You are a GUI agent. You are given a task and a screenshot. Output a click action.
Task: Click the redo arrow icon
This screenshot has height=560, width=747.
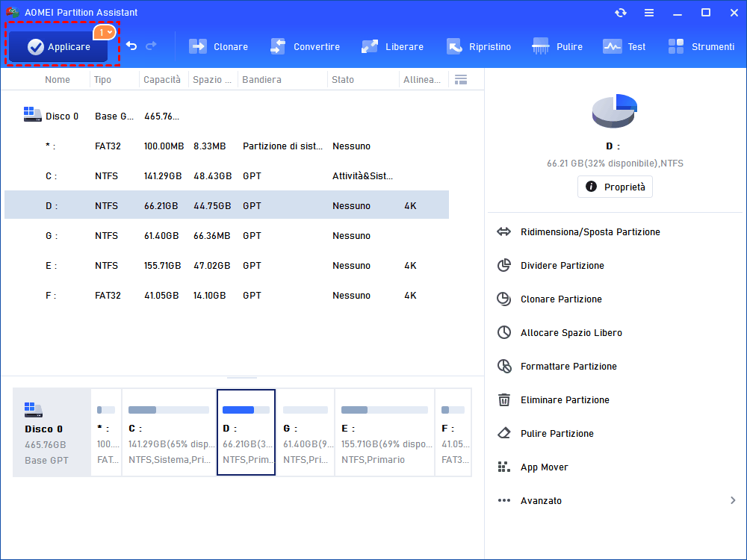(152, 46)
